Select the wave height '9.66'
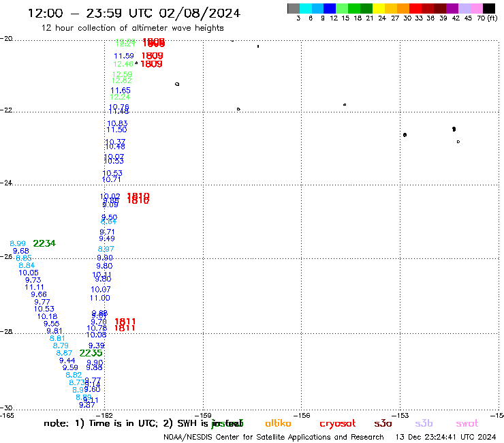This screenshot has height=443, width=504. click(39, 294)
